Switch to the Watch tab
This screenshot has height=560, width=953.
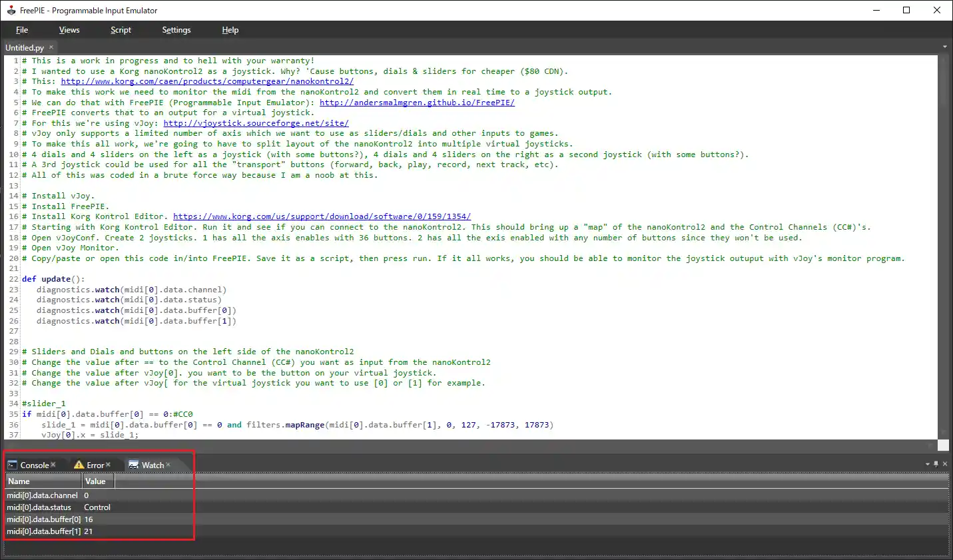point(153,465)
